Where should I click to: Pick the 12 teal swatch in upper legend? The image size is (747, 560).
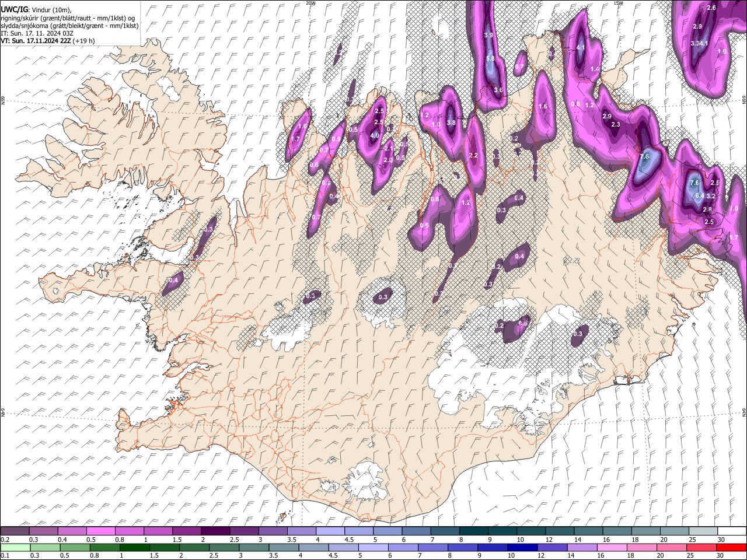pyautogui.click(x=559, y=531)
